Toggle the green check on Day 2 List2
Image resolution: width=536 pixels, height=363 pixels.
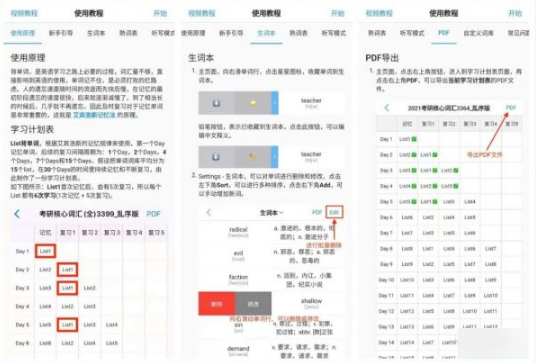[x=414, y=155]
